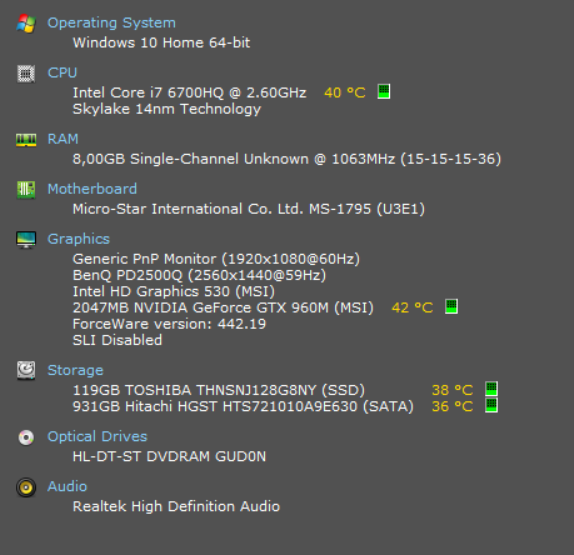Click the Hitachi drive temperature status indicator
Viewport: 574px width, 555px height.
click(x=491, y=405)
